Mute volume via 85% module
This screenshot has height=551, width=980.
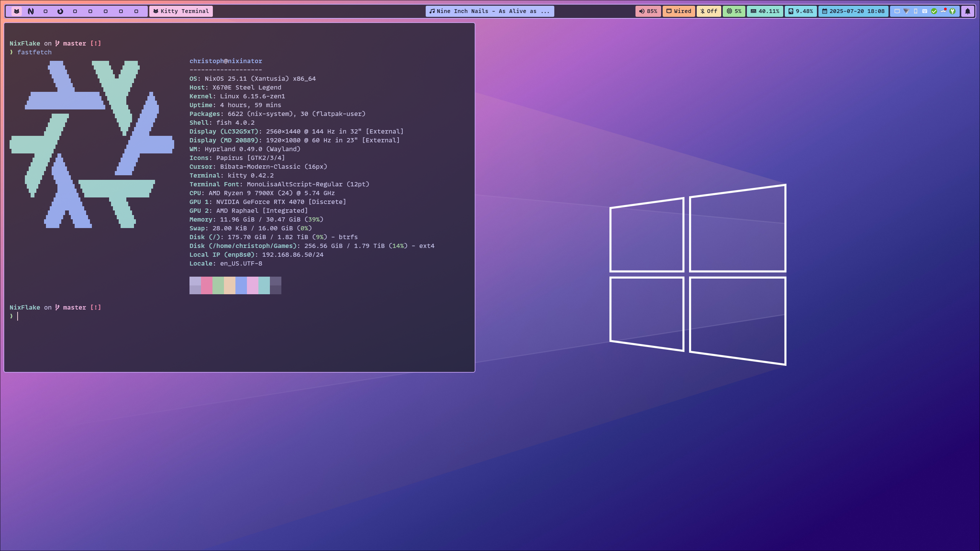click(648, 11)
